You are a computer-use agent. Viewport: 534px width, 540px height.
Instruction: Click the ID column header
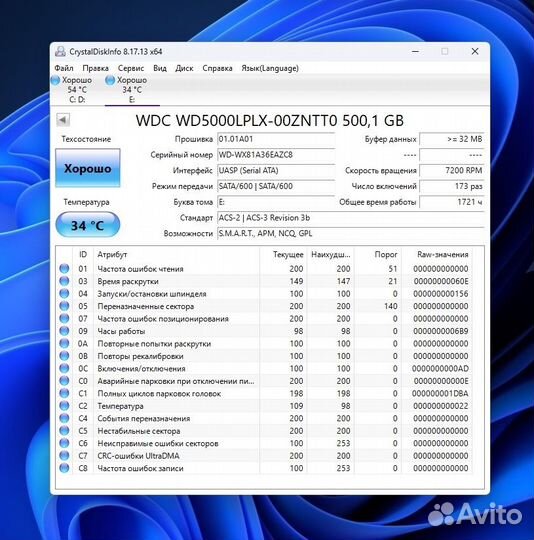tap(83, 255)
